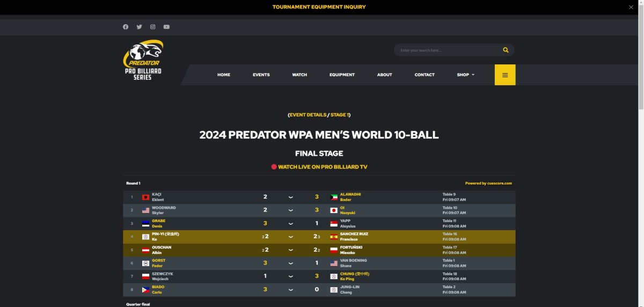Open the Facebook social icon

click(126, 27)
